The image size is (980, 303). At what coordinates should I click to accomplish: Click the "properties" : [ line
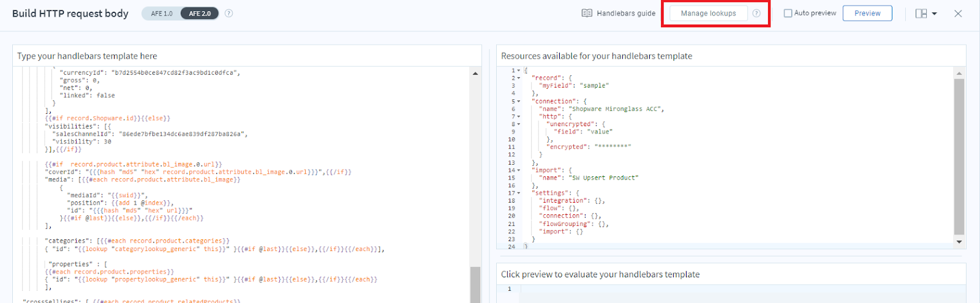[x=78, y=264]
